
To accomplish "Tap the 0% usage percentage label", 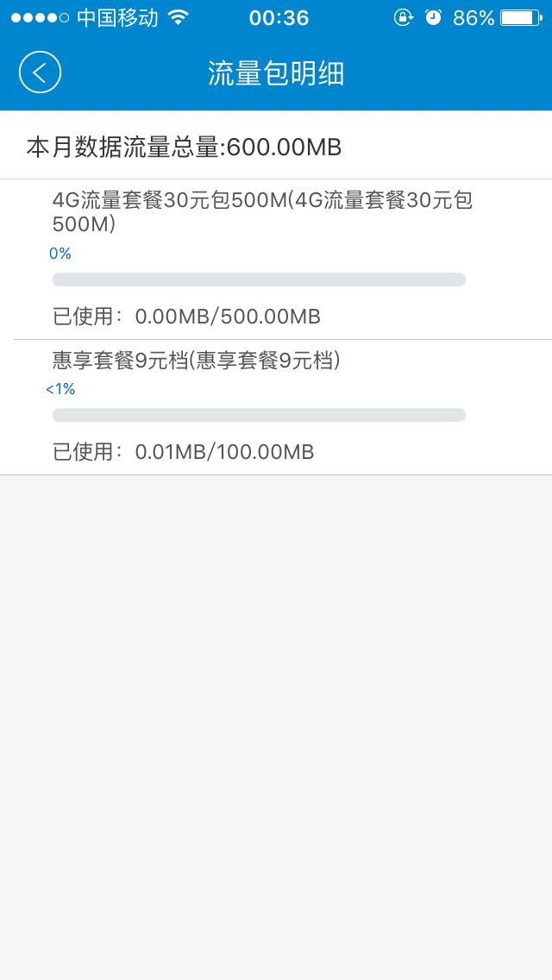I will [x=60, y=254].
